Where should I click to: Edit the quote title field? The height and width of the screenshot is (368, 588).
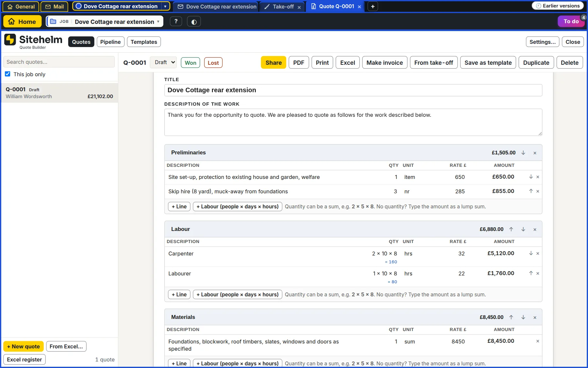tap(353, 90)
